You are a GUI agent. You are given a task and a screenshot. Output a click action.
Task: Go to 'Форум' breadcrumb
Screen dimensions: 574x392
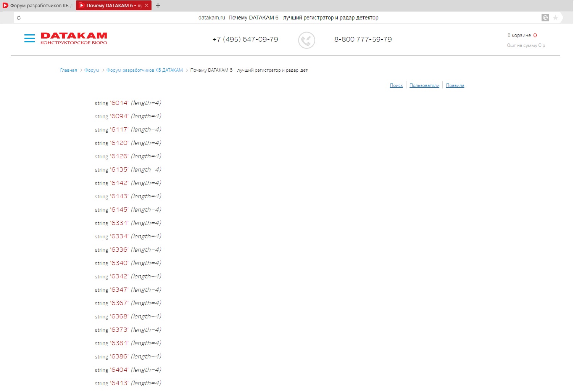tap(92, 70)
